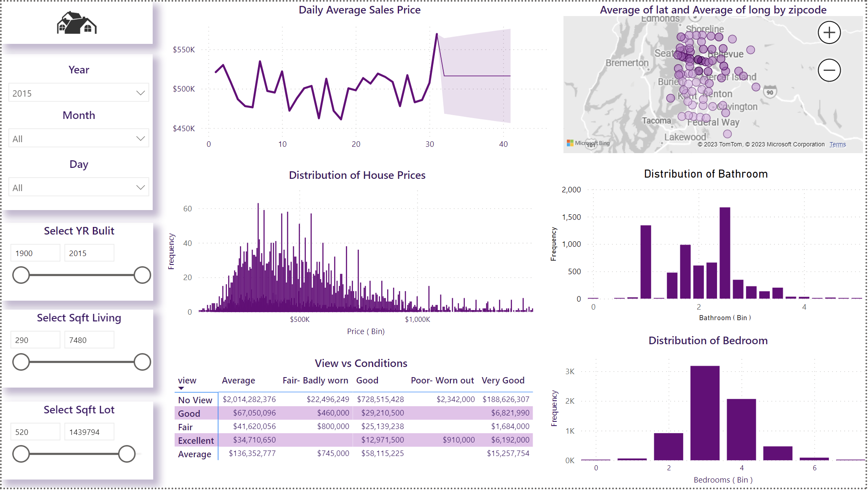Select the YR Built slider left handle
This screenshot has height=491, width=868.
click(21, 275)
